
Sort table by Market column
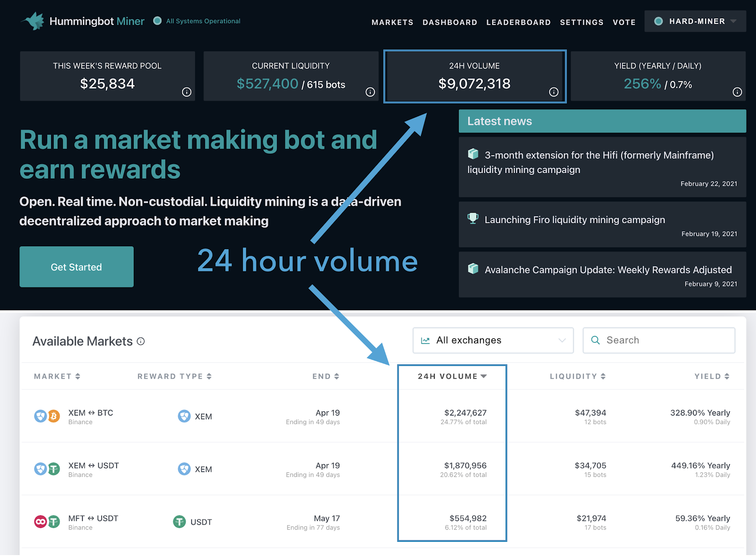coord(57,376)
